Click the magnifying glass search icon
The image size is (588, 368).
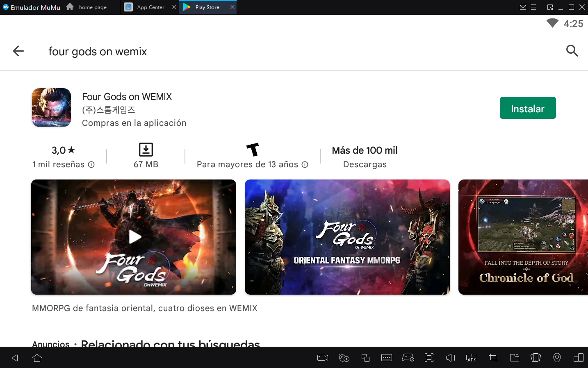[x=572, y=51]
